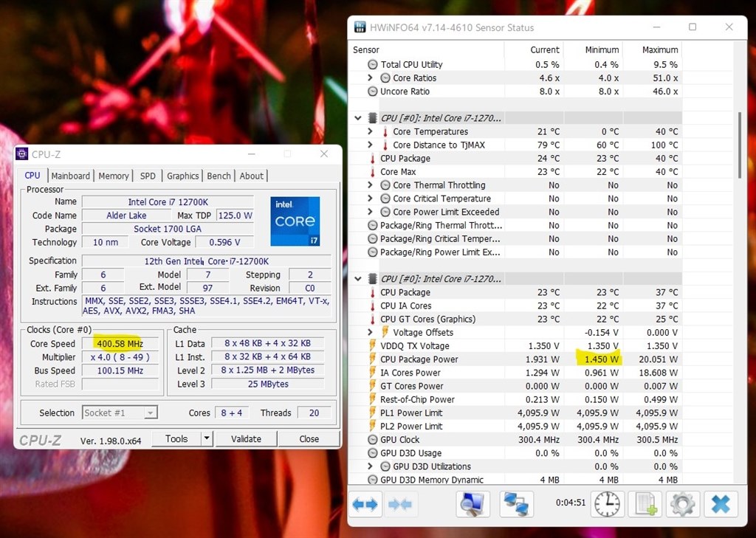This screenshot has height=538, width=756.
Task: Expand the Core Distance to TjMAX row
Action: coord(370,145)
